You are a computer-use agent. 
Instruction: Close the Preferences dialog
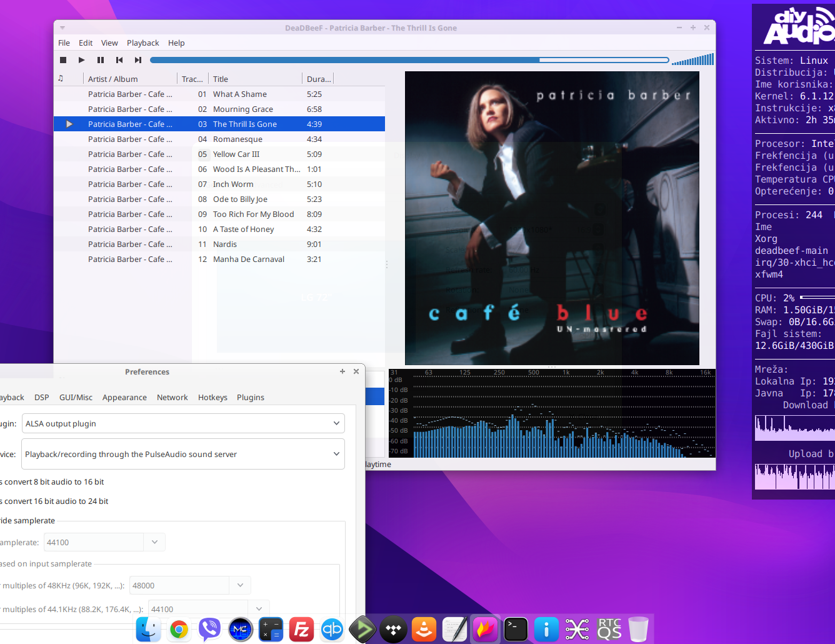tap(356, 371)
